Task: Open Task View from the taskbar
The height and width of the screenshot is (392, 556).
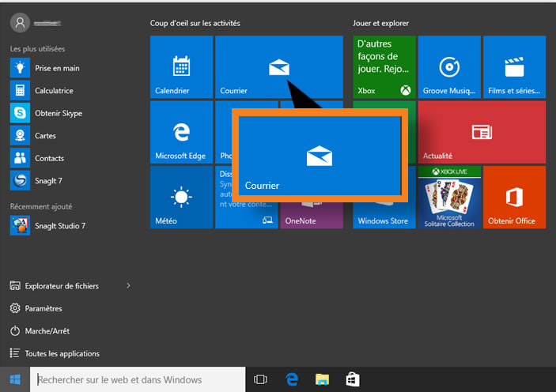Action: pos(260,379)
